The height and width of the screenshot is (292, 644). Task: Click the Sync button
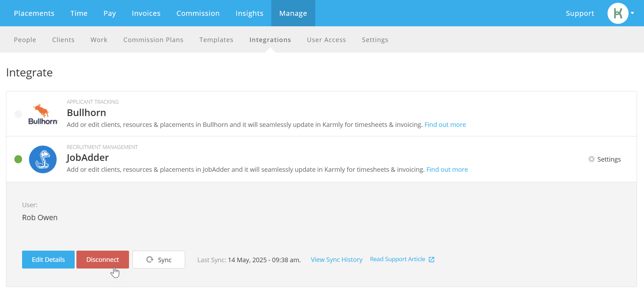click(159, 259)
